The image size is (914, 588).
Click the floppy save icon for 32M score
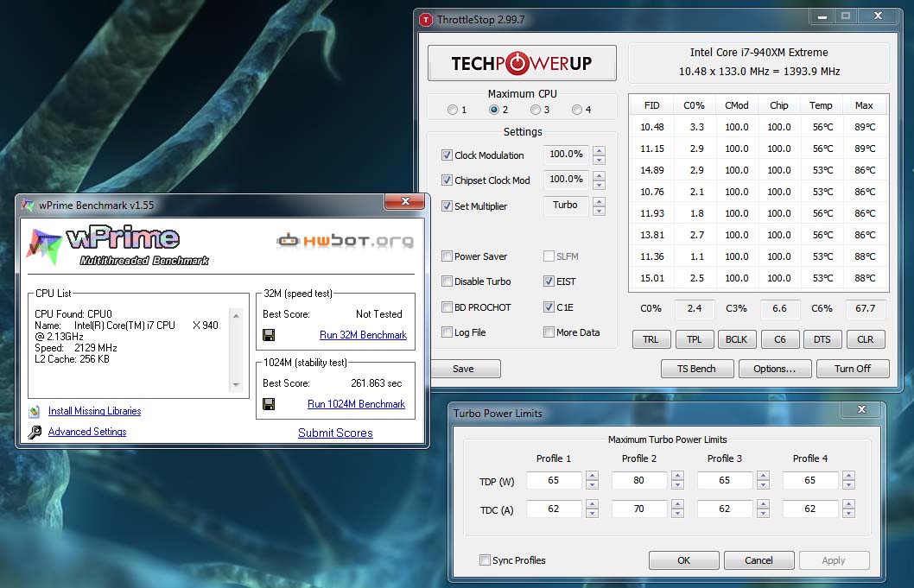[x=269, y=335]
